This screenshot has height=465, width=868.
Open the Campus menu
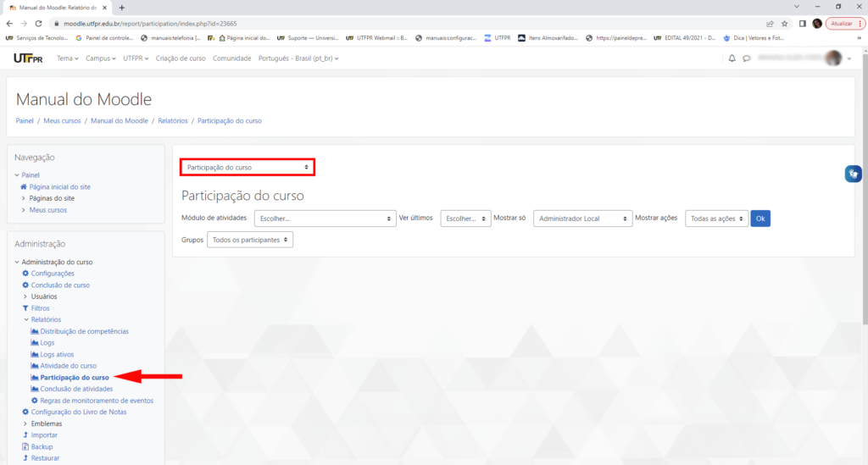pos(101,58)
